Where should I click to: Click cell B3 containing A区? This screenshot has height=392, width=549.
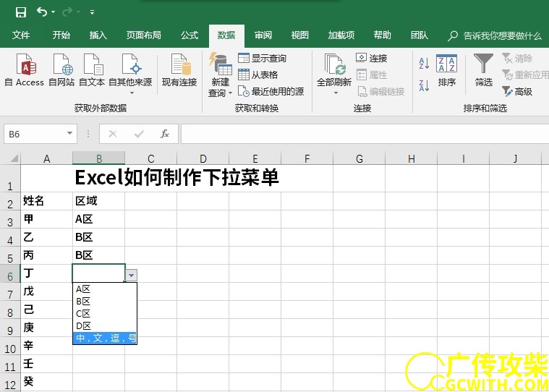[x=99, y=219]
